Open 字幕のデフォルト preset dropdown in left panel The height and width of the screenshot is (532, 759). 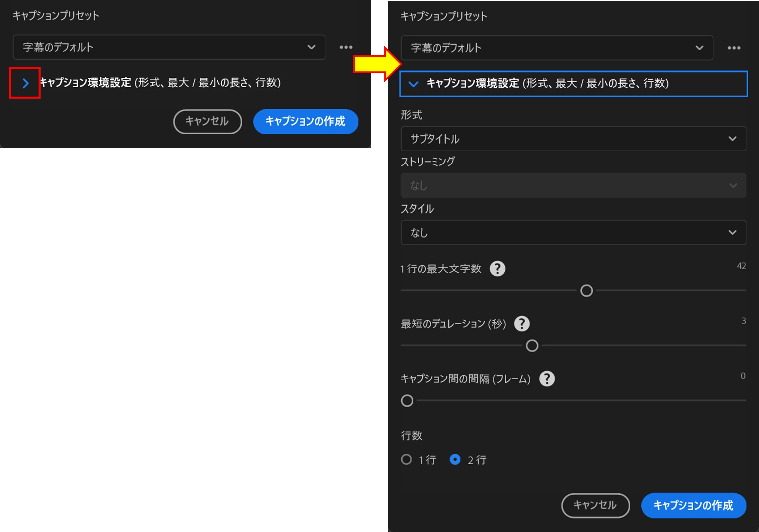pyautogui.click(x=169, y=47)
